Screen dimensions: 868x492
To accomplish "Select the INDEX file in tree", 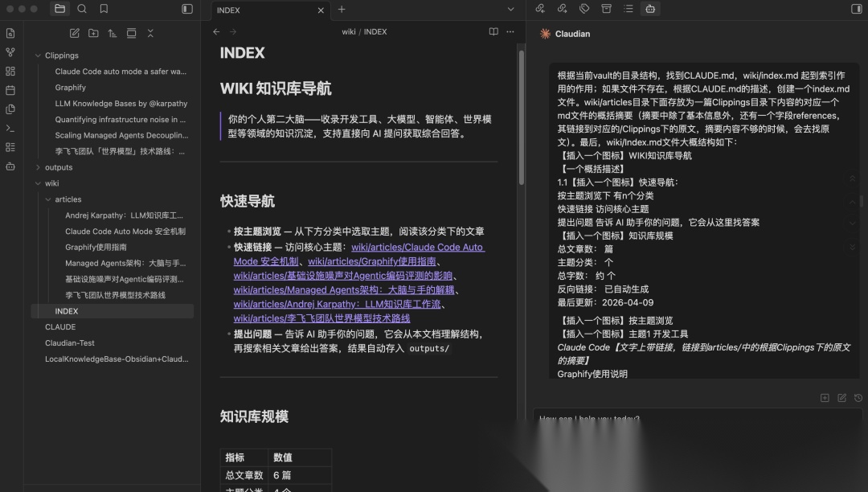I will 113,311.
